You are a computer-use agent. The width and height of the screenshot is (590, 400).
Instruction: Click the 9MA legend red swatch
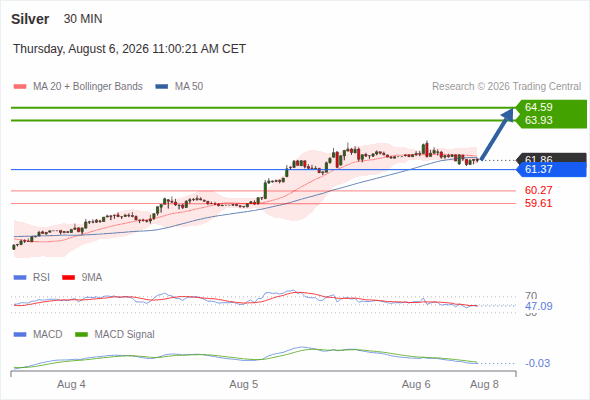click(x=68, y=278)
